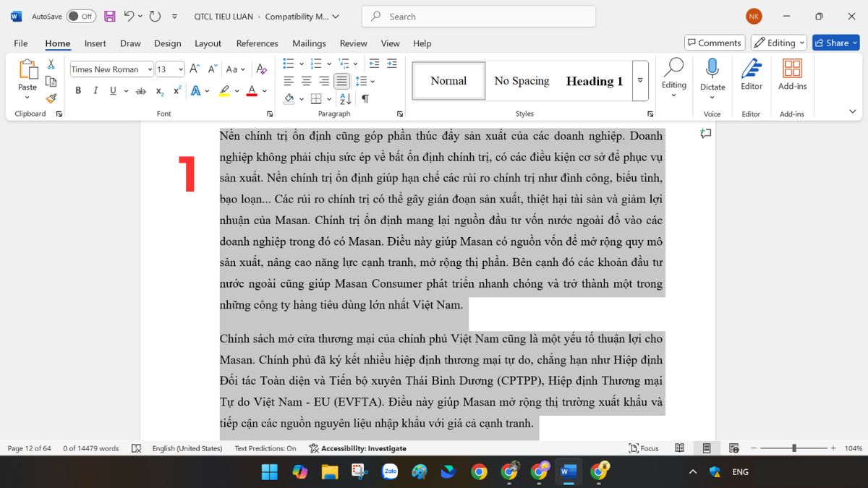Apply the No Spacing style
This screenshot has width=868, height=488.
(x=522, y=81)
